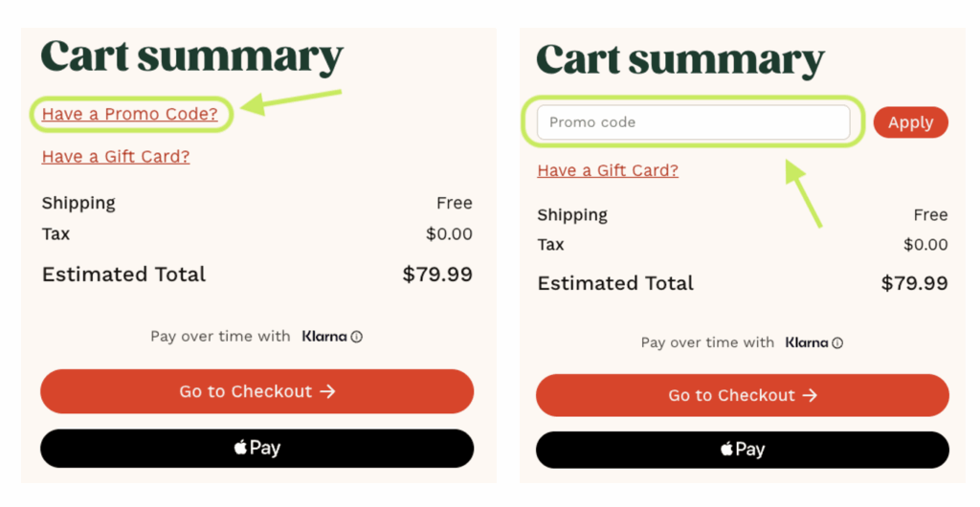Screen dimensions: 980x507
Task: Click checkout arrow icon in cart with Apply button
Action: (x=810, y=395)
